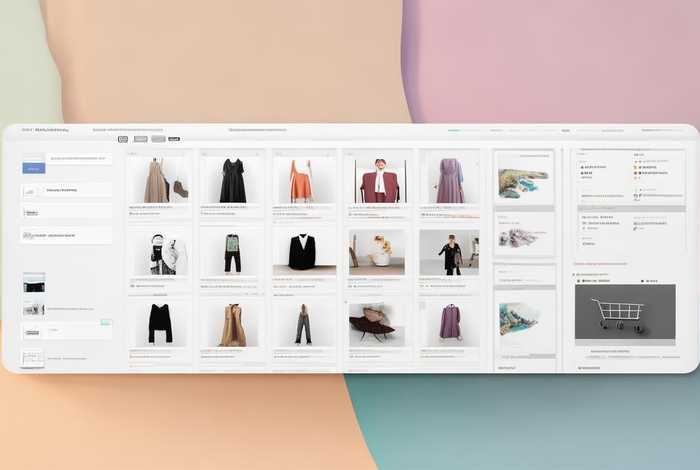
Task: Open the top colorful artwork in side panel
Action: tap(523, 180)
